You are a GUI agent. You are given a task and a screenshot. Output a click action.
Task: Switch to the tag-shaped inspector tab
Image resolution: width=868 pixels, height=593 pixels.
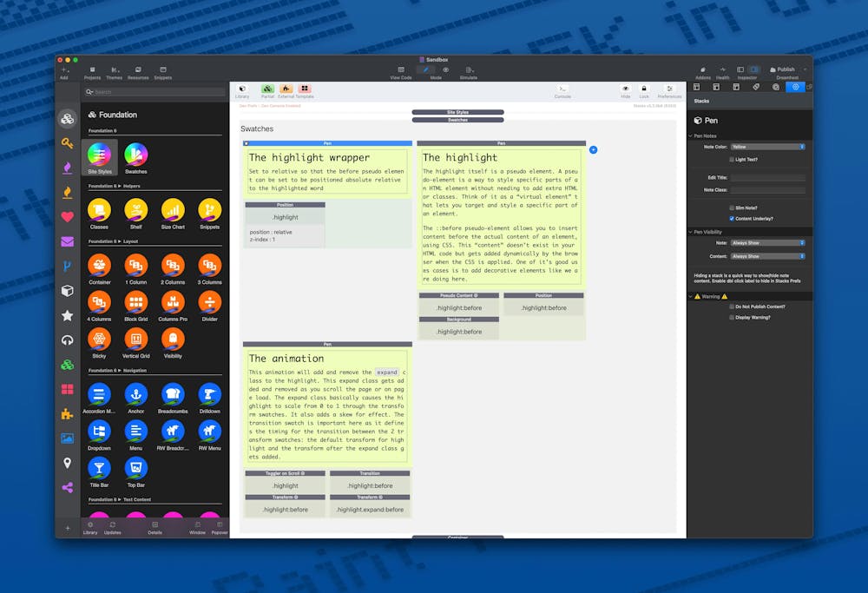[x=756, y=87]
